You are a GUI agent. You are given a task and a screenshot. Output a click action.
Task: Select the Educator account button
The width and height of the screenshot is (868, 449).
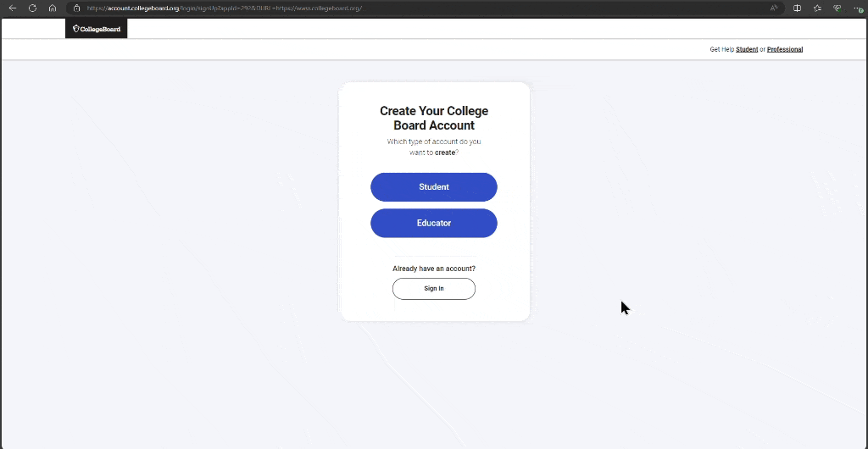pos(434,223)
